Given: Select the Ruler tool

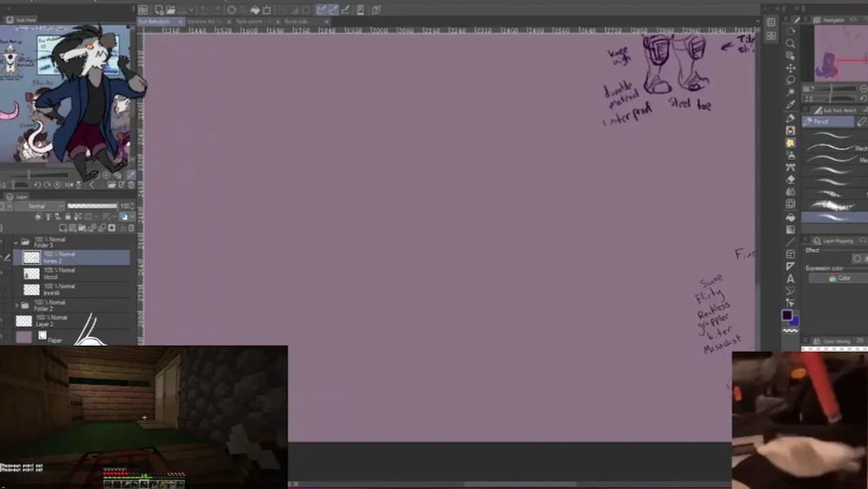Looking at the screenshot, I should pyautogui.click(x=791, y=267).
